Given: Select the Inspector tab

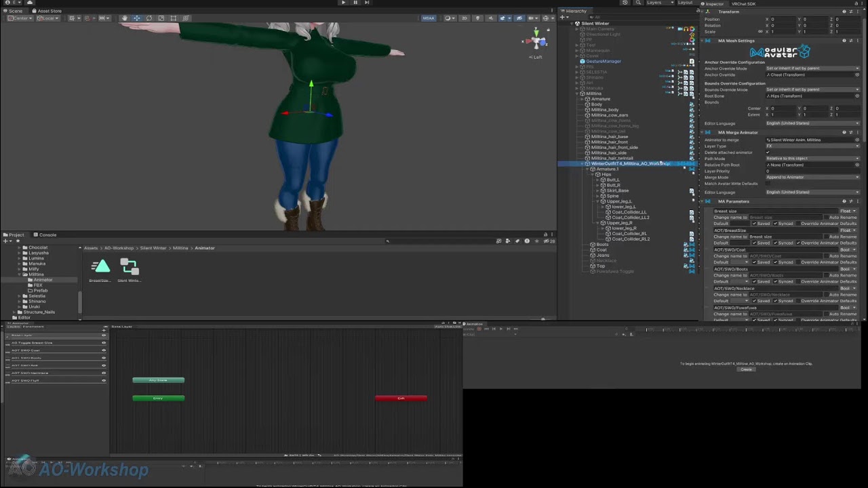Looking at the screenshot, I should (713, 4).
